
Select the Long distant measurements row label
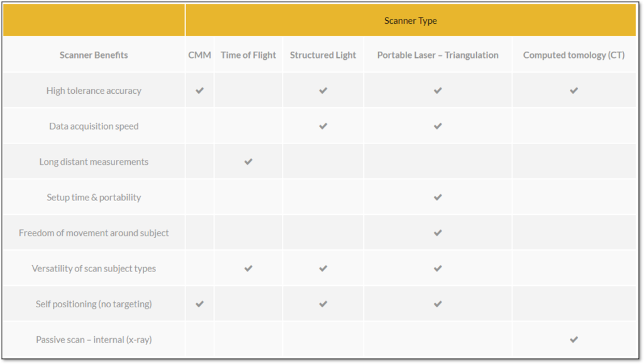(94, 162)
